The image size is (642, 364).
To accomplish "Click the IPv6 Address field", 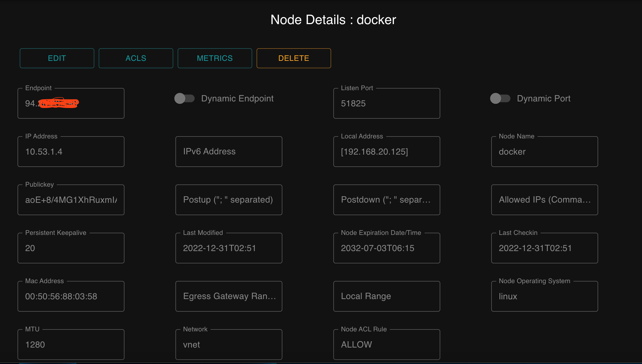I will [x=229, y=152].
